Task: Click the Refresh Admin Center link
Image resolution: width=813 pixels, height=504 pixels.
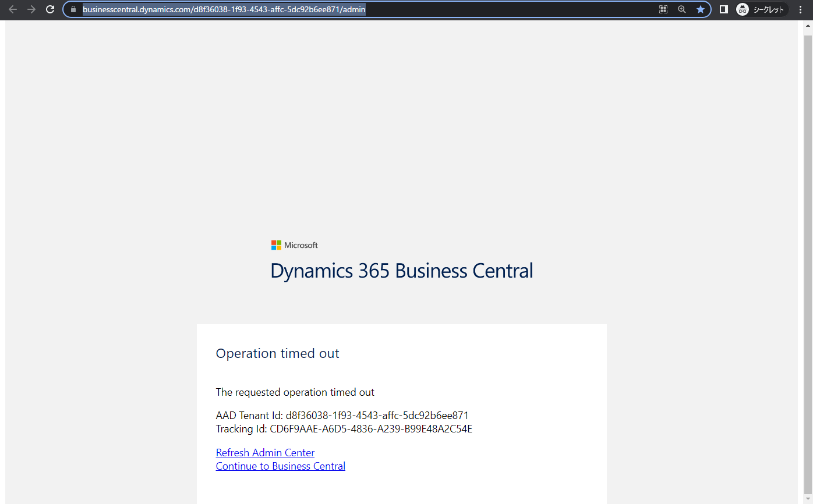Action: pos(265,452)
